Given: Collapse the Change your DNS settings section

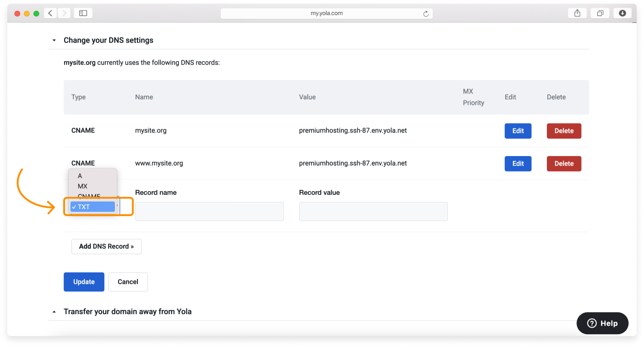Looking at the screenshot, I should pyautogui.click(x=54, y=40).
